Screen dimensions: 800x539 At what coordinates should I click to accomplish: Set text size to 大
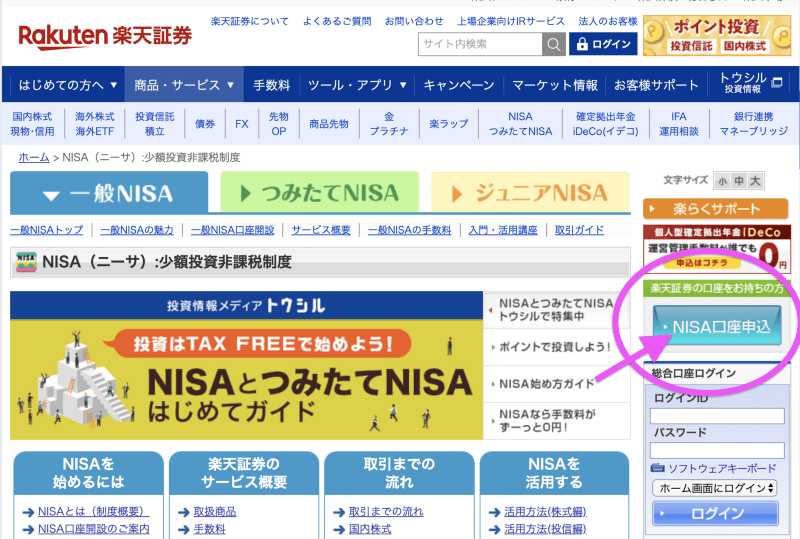click(x=755, y=181)
